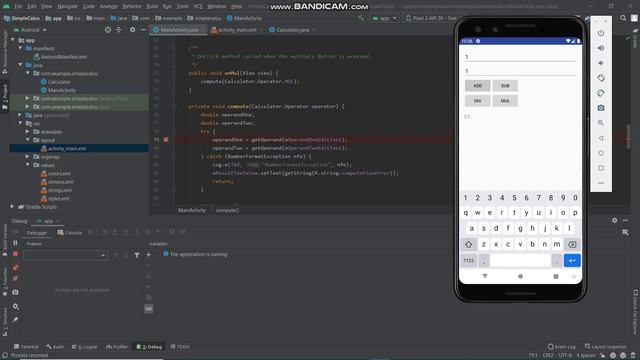Viewport: 640px width, 360px height.
Task: Open the TODO tool window
Action: (x=180, y=347)
